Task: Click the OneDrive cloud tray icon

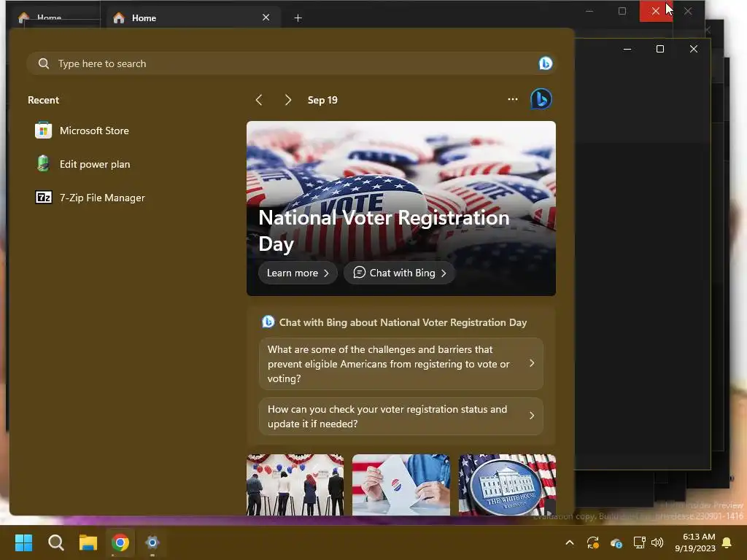Action: pyautogui.click(x=616, y=542)
